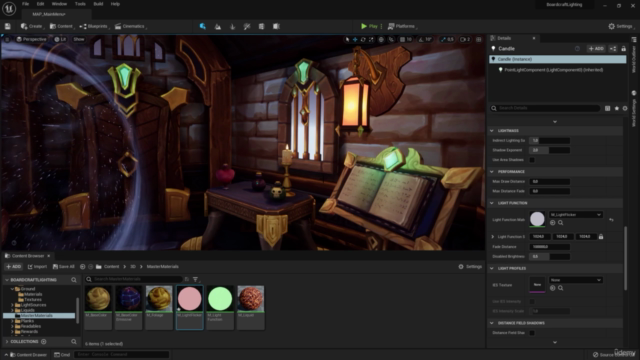Collapse the Light Profiles section

tap(492, 268)
